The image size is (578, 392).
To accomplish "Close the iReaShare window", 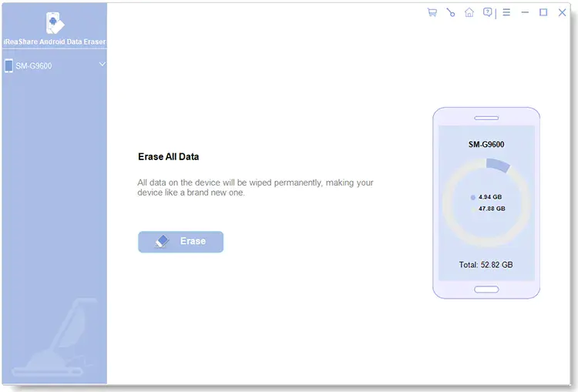I will tap(562, 12).
